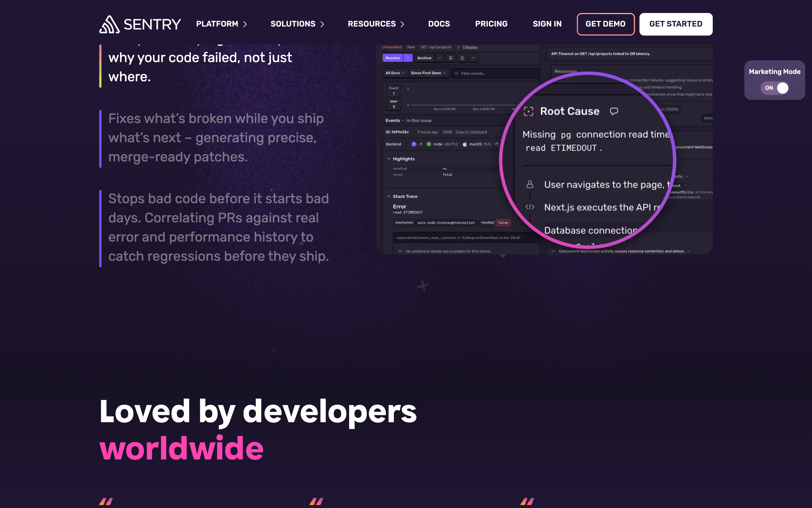
Task: Click the Archive button
Action: [424, 58]
